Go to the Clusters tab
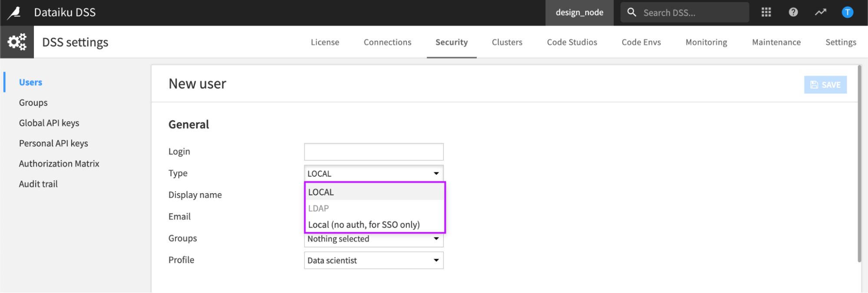Image resolution: width=868 pixels, height=293 pixels. (507, 42)
